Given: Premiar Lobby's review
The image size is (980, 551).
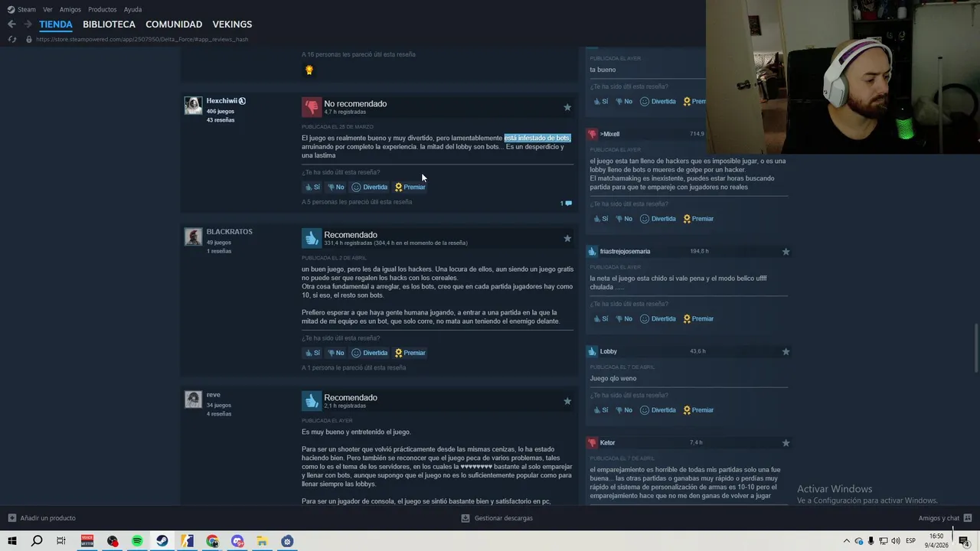Looking at the screenshot, I should point(698,410).
